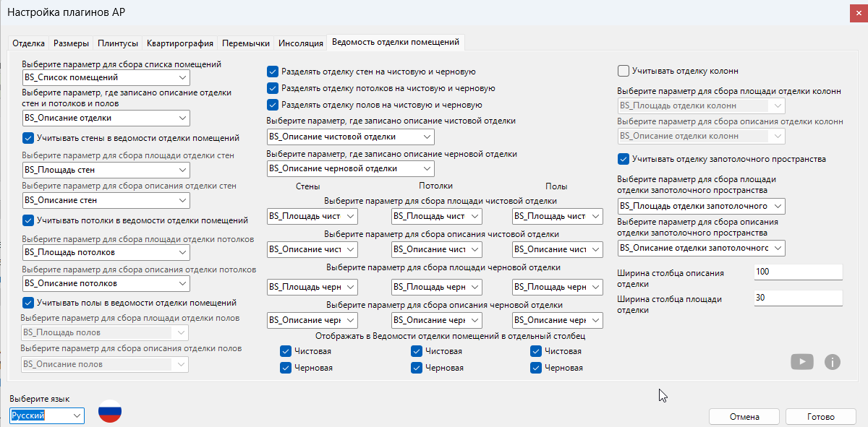Open Стены площадь черновой отделки dropdown
This screenshot has width=868, height=427.
(x=312, y=287)
